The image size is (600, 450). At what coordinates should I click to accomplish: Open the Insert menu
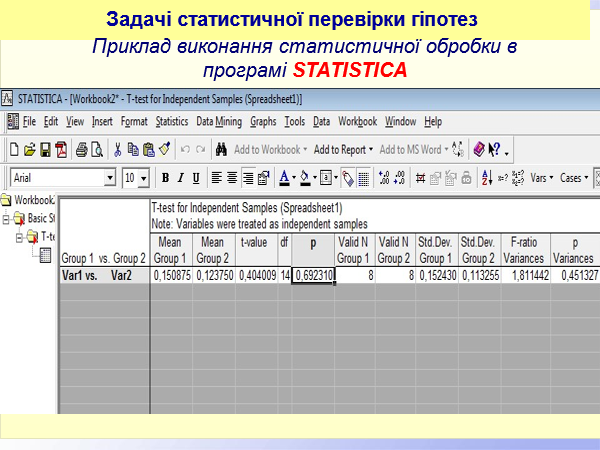pos(102,122)
